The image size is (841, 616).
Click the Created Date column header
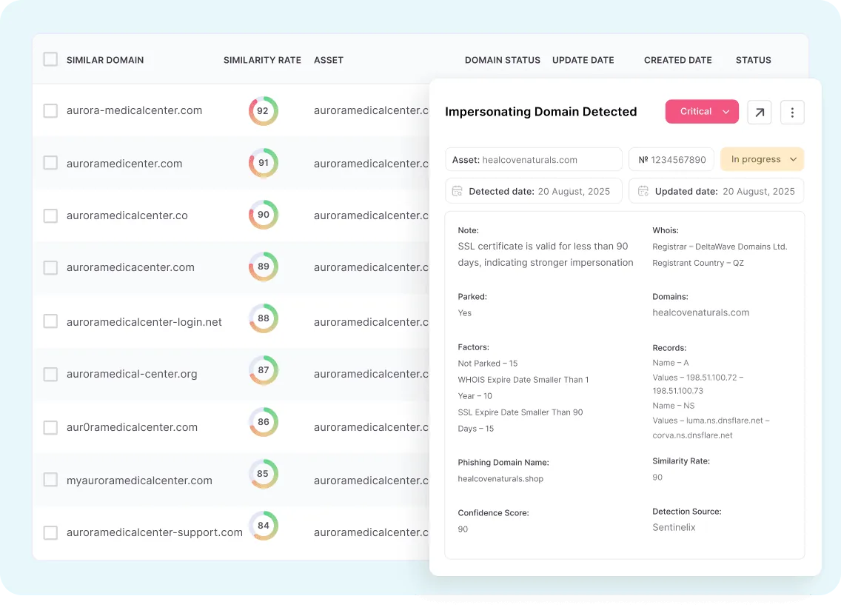click(677, 60)
